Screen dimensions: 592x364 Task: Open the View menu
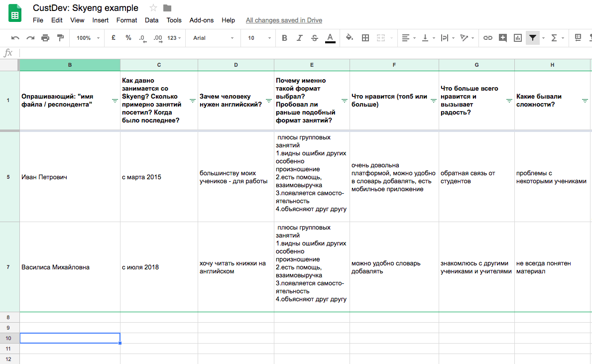pyautogui.click(x=77, y=20)
